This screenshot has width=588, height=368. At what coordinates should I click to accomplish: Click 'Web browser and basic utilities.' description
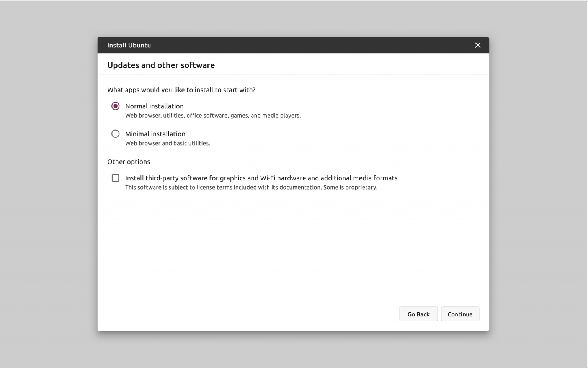168,143
